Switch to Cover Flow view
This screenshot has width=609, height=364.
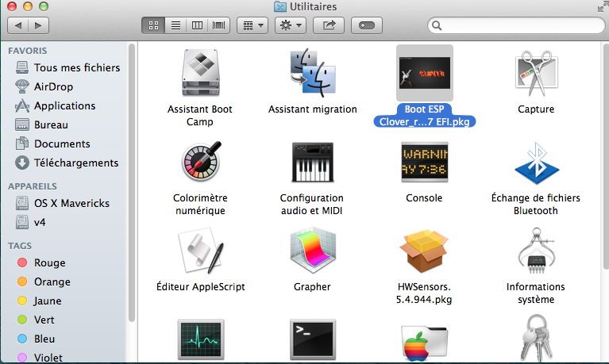coord(219,25)
